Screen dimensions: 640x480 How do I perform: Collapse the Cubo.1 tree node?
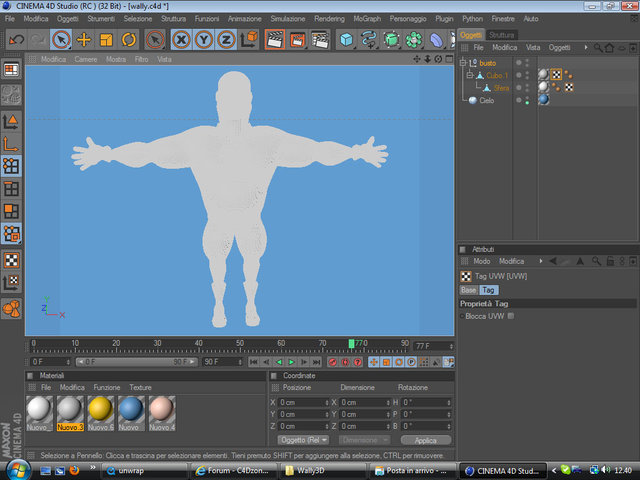pyautogui.click(x=470, y=75)
